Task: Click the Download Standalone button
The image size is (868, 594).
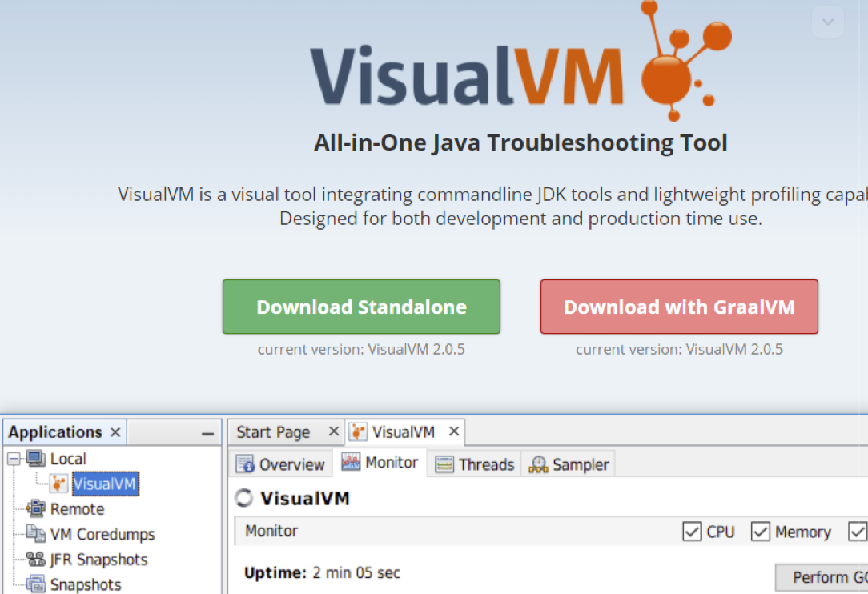Action: tap(361, 307)
